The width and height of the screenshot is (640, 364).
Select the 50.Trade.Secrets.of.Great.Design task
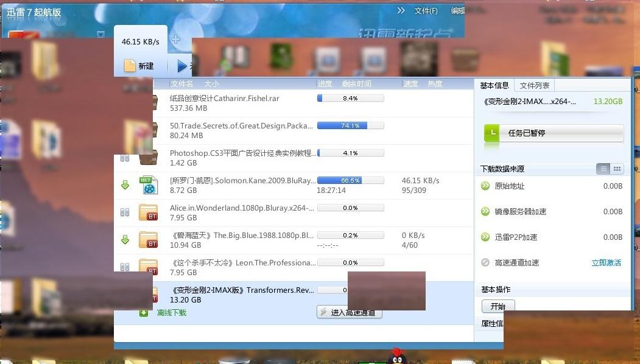pos(242,125)
